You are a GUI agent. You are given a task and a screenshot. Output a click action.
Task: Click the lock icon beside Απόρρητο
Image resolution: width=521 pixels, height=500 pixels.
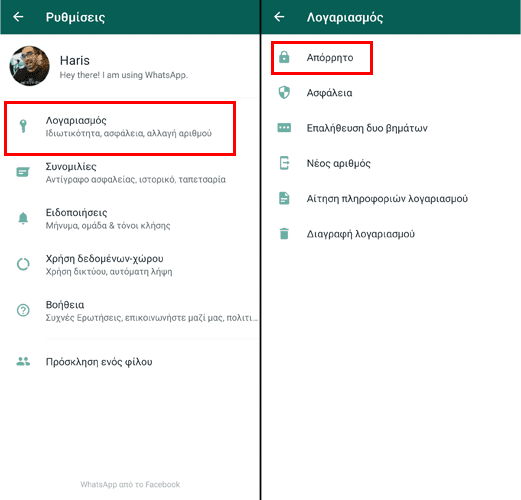pyautogui.click(x=284, y=57)
